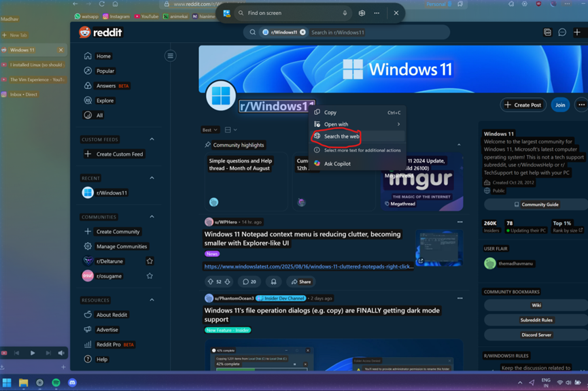Open Spotify from the taskbar
This screenshot has width=588, height=391.
(x=56, y=383)
